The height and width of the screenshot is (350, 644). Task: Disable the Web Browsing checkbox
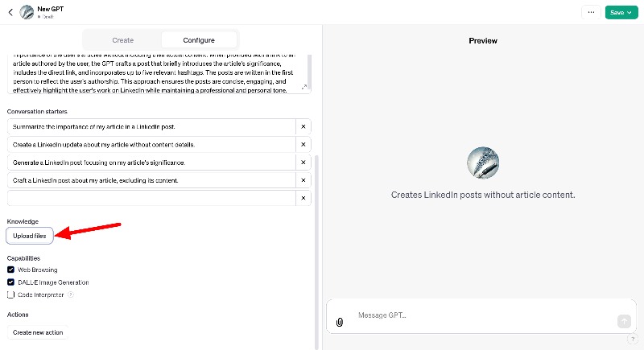coord(10,270)
